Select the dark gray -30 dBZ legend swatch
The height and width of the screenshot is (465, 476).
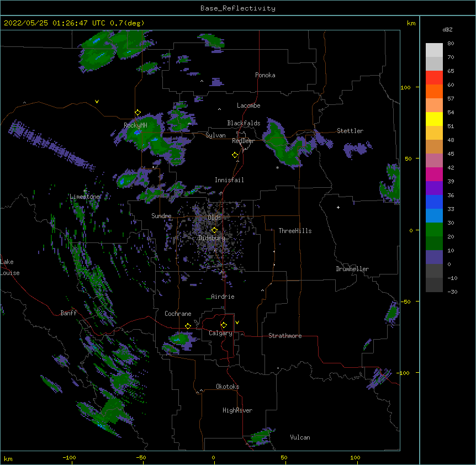point(434,285)
